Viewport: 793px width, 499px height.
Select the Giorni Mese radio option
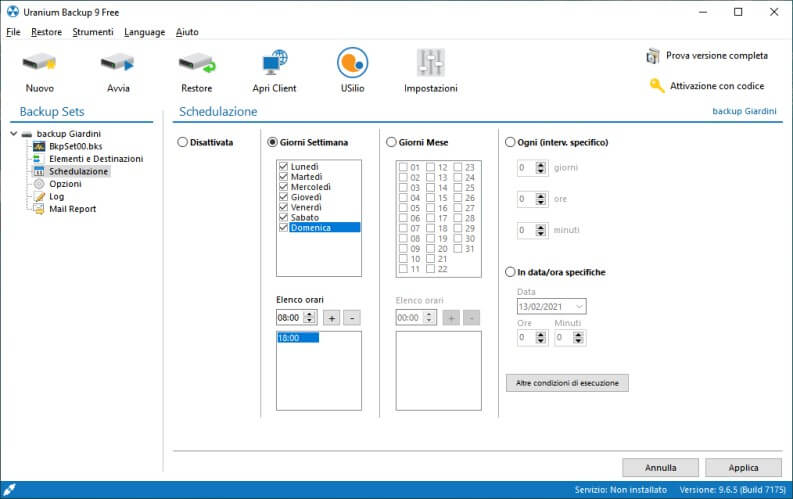[391, 143]
